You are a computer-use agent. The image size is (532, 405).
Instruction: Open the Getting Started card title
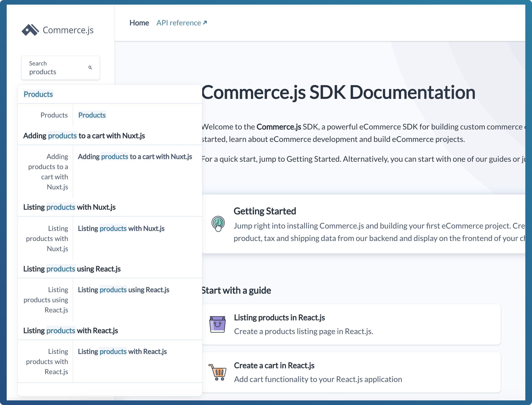[x=265, y=211]
